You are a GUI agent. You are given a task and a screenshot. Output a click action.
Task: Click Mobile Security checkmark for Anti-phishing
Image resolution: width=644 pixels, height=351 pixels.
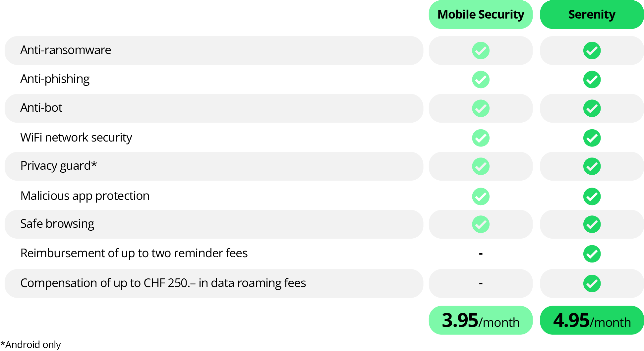click(x=481, y=80)
